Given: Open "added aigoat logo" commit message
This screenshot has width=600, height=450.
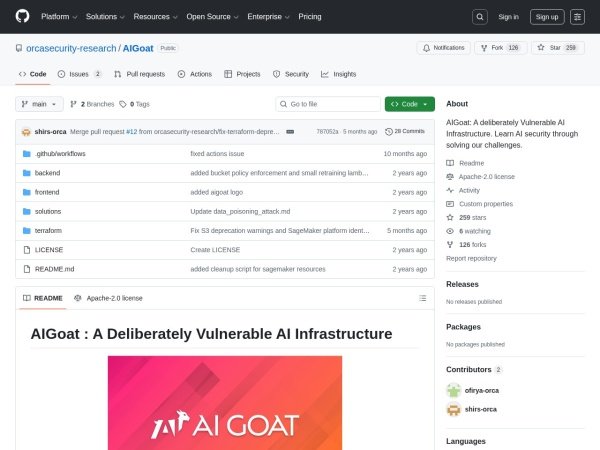Looking at the screenshot, I should coord(217,192).
